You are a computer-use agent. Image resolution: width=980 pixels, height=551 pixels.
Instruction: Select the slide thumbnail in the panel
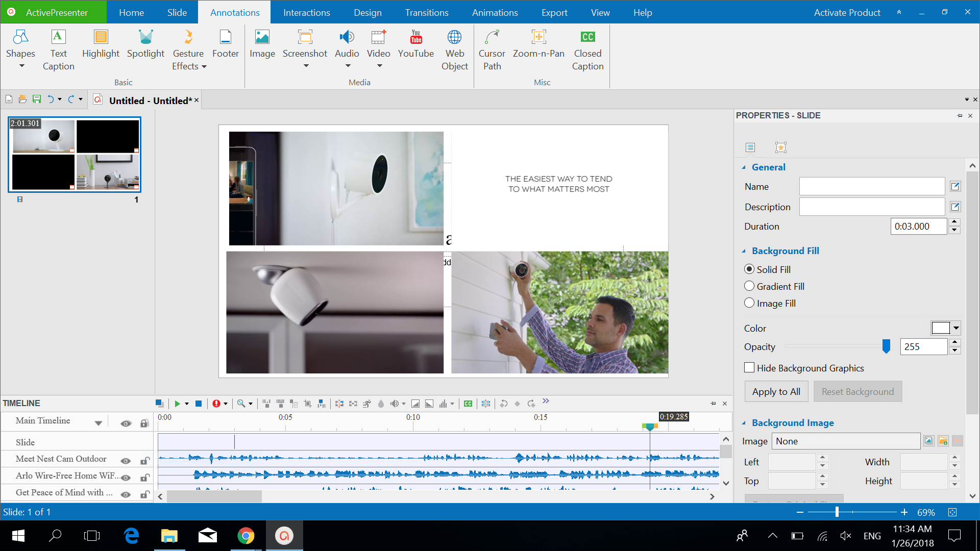pyautogui.click(x=75, y=154)
